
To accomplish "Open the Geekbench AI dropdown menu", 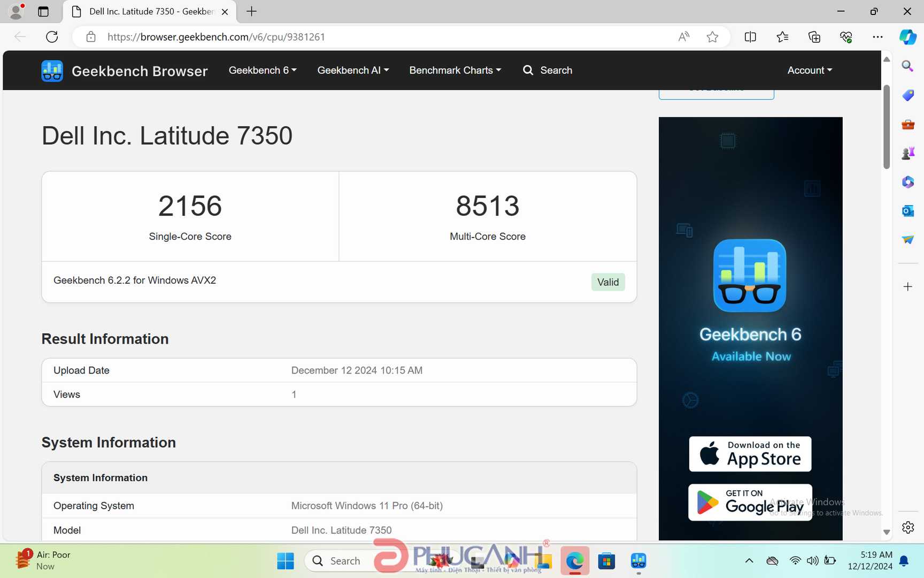I will [x=353, y=70].
